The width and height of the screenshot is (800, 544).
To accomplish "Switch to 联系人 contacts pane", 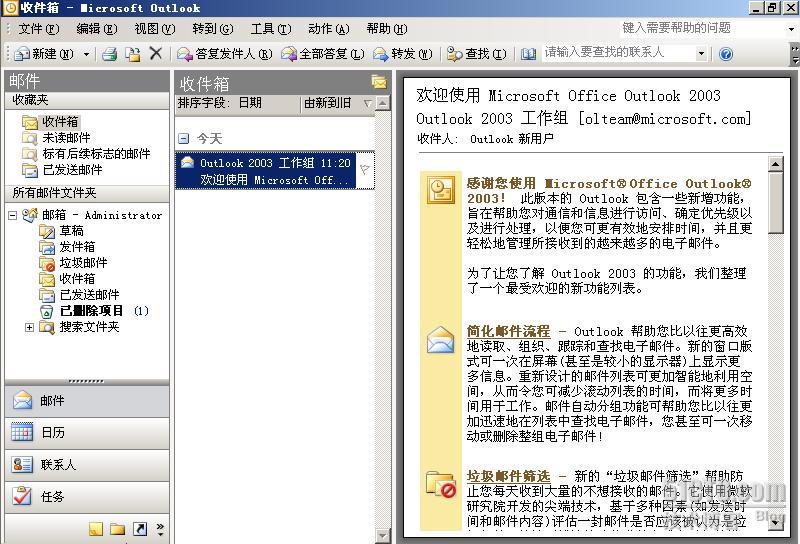I will pyautogui.click(x=87, y=464).
